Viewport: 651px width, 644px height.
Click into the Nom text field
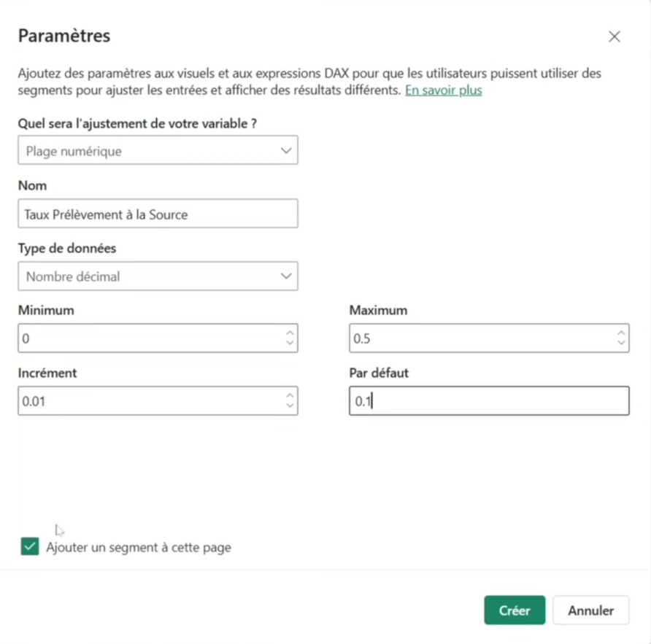(157, 214)
